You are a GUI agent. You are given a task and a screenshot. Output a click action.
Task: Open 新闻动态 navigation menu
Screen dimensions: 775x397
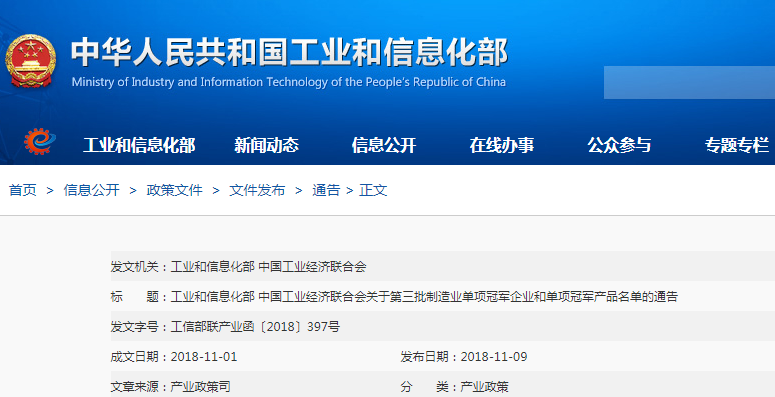pyautogui.click(x=266, y=145)
